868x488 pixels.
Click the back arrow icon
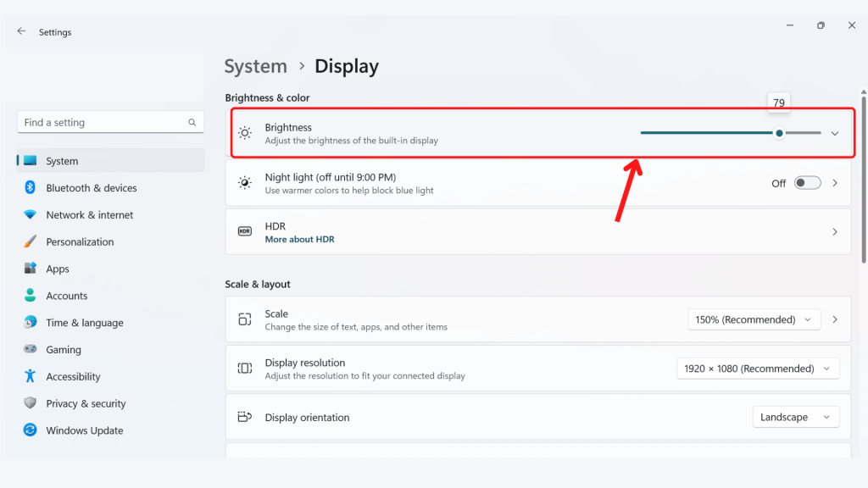[x=21, y=31]
